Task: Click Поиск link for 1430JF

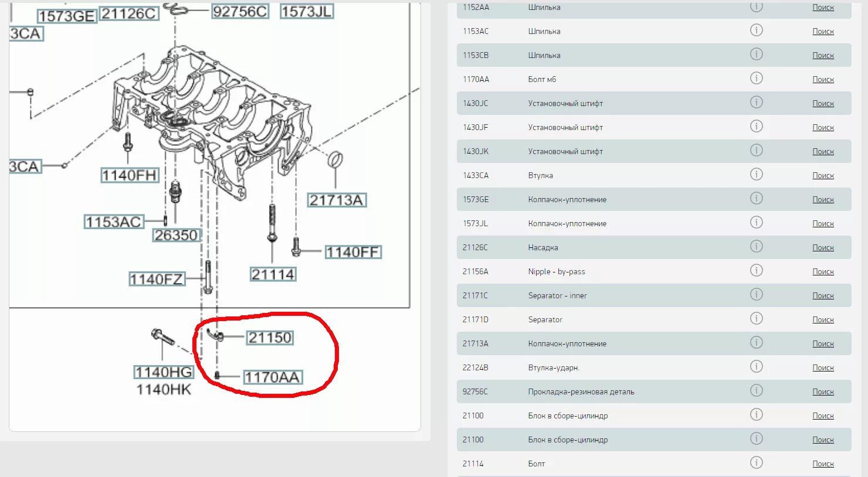Action: pos(823,128)
